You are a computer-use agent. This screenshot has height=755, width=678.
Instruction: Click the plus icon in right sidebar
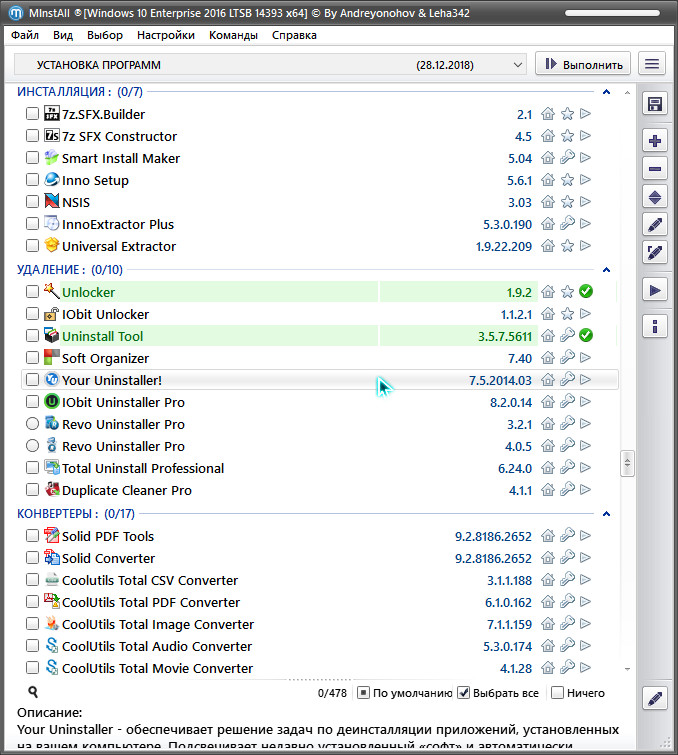(x=655, y=141)
